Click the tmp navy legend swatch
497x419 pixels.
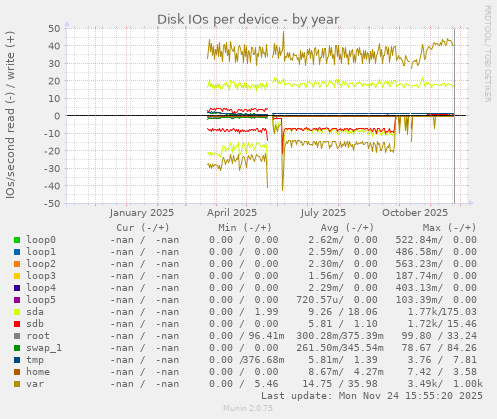pyautogui.click(x=17, y=360)
